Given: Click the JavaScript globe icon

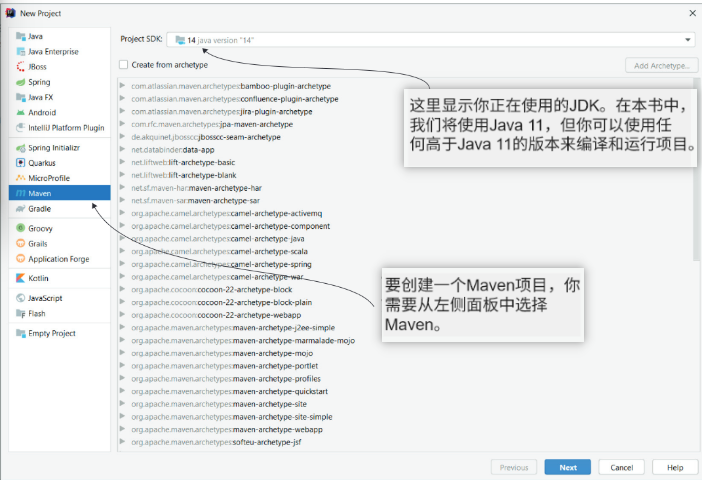Looking at the screenshot, I should (21, 298).
